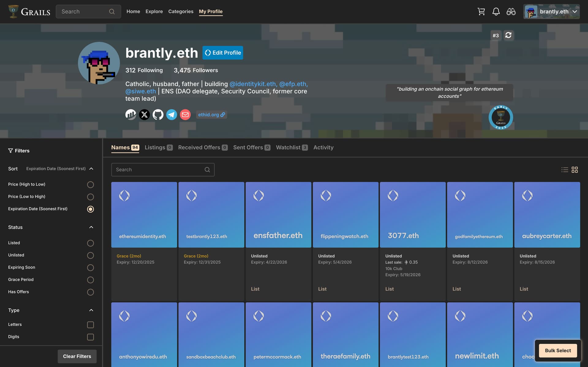The width and height of the screenshot is (588, 367).
Task: Open the binoculars watchlist icon
Action: click(511, 12)
